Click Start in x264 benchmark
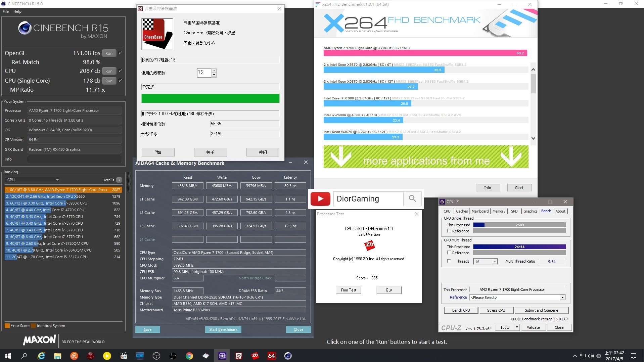 [x=519, y=188]
